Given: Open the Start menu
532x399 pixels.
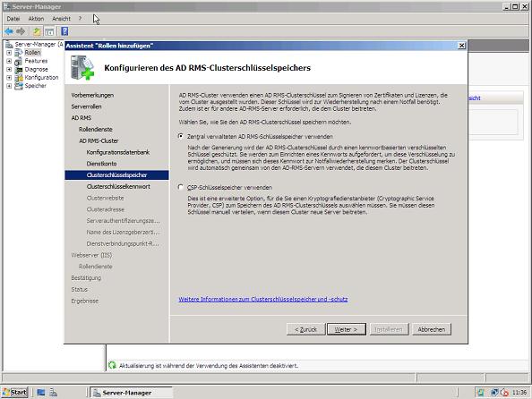Looking at the screenshot, I should 15,393.
